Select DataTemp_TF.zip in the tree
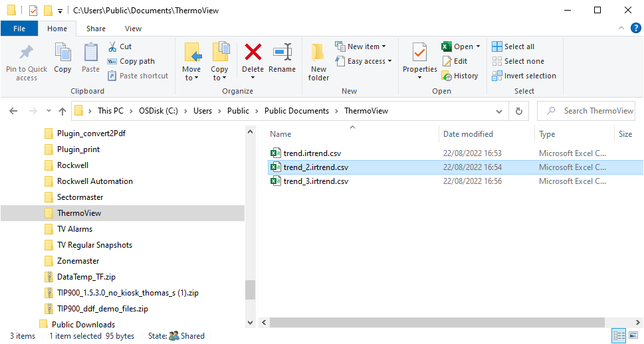This screenshot has width=644, height=344. (86, 277)
